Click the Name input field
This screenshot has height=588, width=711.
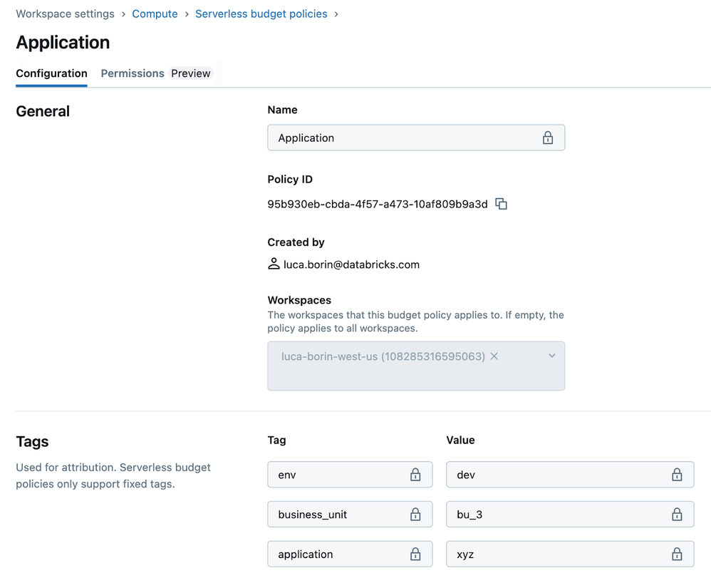[399, 138]
